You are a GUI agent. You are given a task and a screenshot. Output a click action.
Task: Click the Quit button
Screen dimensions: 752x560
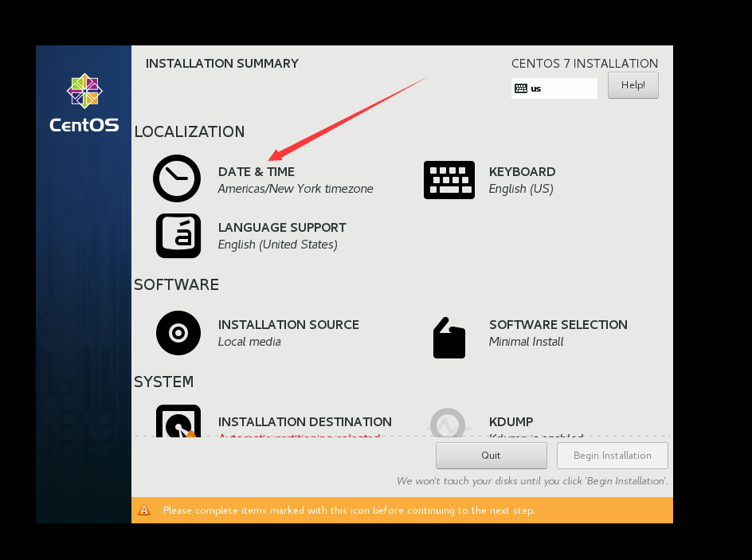(x=491, y=456)
